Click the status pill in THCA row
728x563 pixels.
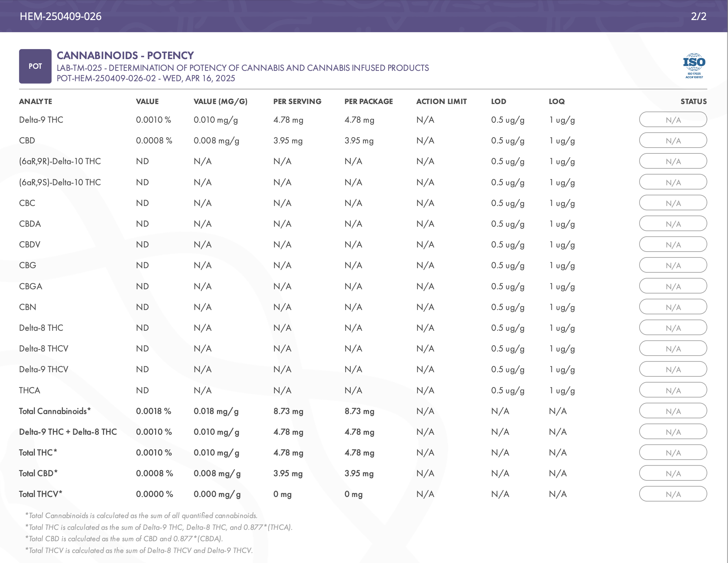(x=673, y=390)
